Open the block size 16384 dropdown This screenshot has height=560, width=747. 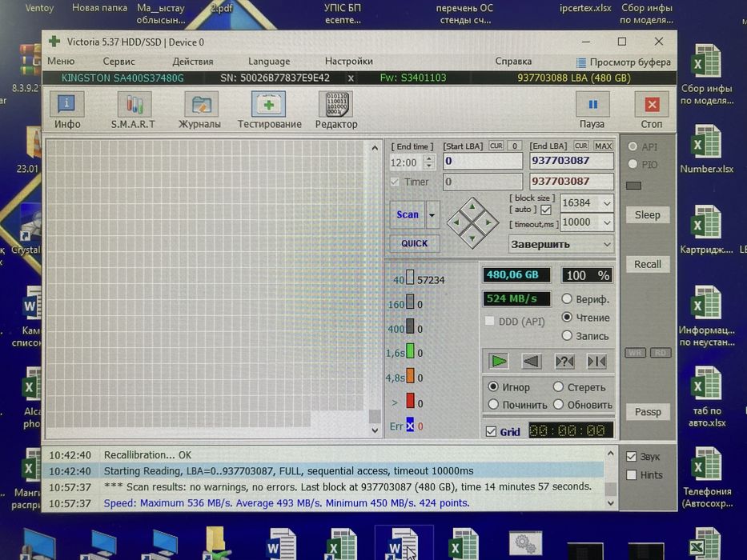pos(606,203)
